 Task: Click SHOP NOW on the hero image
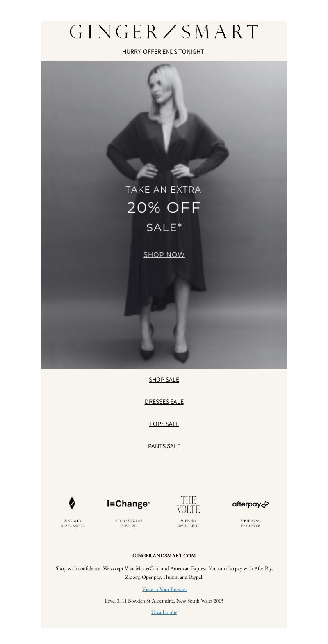tap(164, 254)
